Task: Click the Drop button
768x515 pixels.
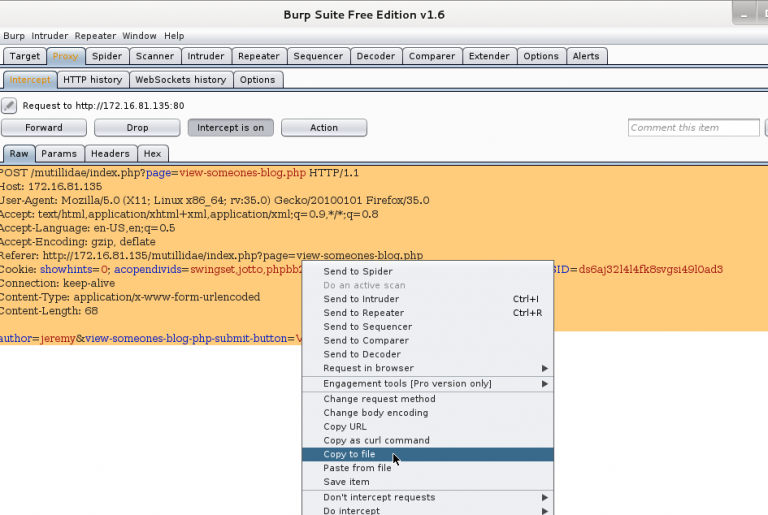Action: point(137,128)
